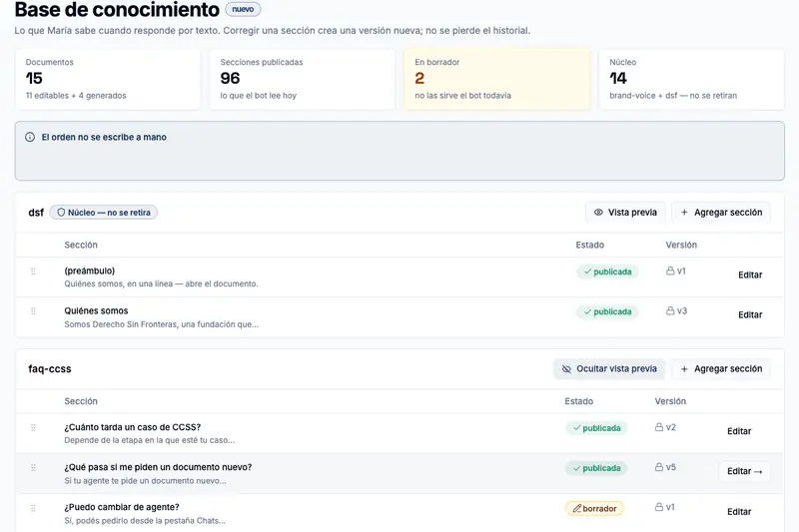This screenshot has width=799, height=532.
Task: Edit the '¿Puedo cambiar de agente?' draft section
Action: [739, 512]
